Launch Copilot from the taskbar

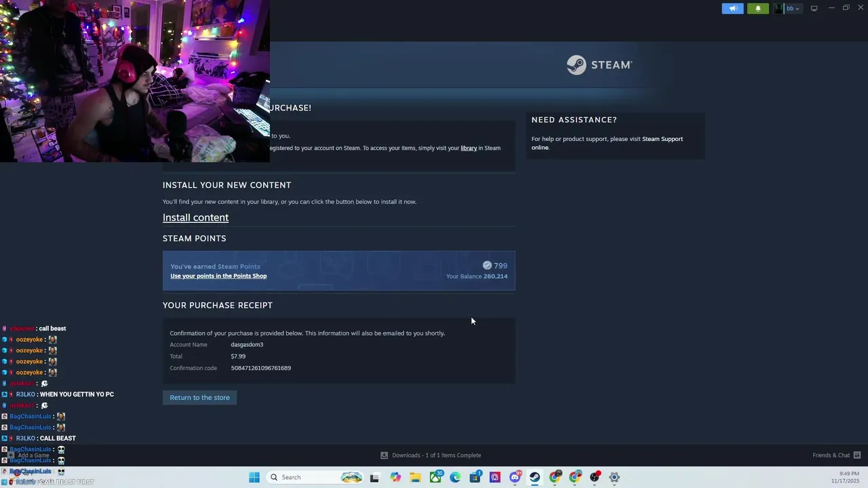click(395, 477)
